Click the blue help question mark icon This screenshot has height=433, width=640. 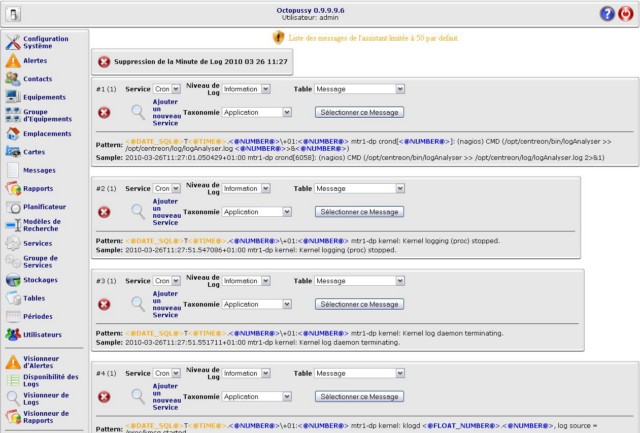tap(607, 14)
